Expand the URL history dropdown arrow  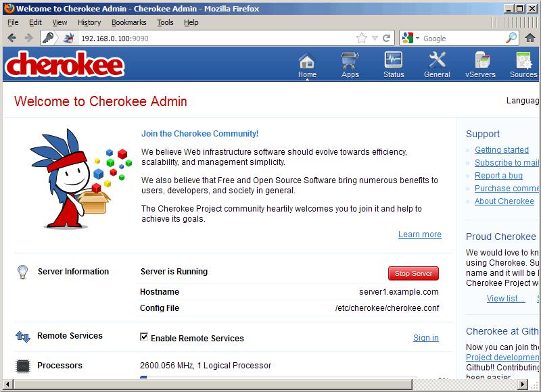375,39
